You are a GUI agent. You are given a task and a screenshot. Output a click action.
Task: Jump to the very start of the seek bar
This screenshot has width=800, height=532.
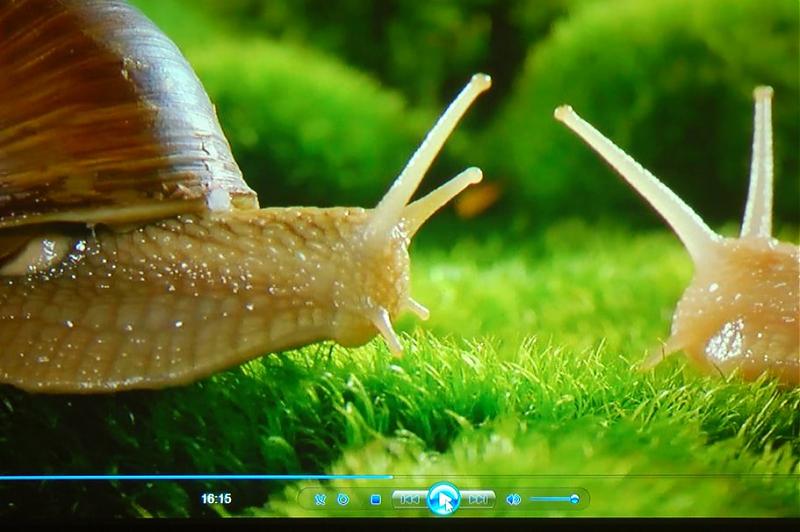pyautogui.click(x=3, y=477)
